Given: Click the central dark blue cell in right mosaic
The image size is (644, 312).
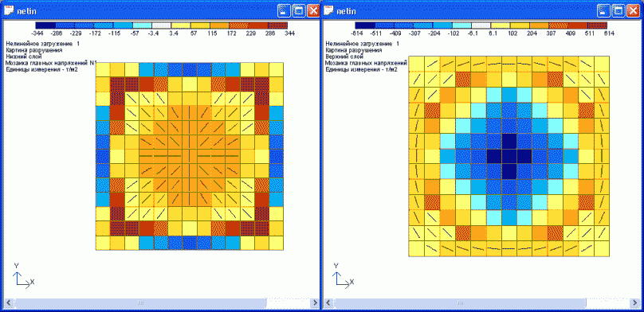Looking at the screenshot, I should click(x=509, y=157).
